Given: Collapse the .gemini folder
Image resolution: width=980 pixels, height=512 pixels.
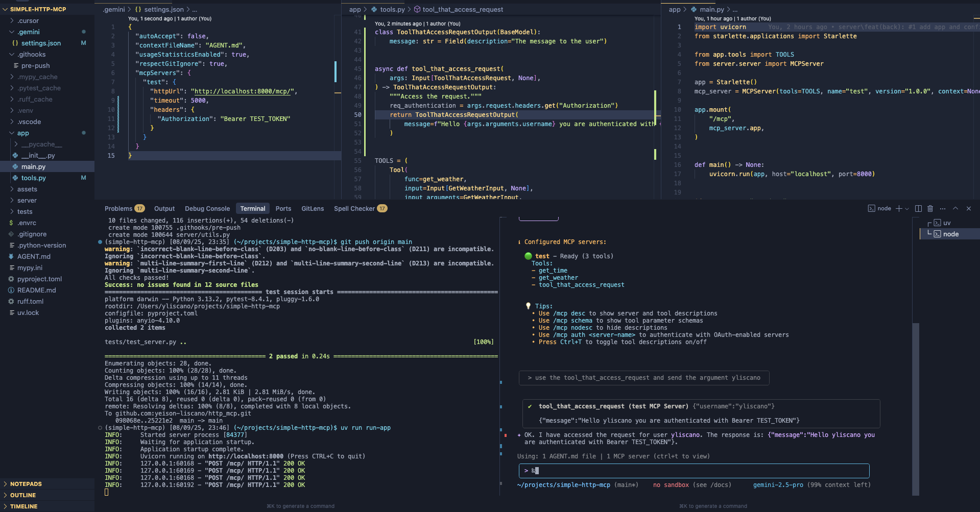Looking at the screenshot, I should [x=29, y=32].
